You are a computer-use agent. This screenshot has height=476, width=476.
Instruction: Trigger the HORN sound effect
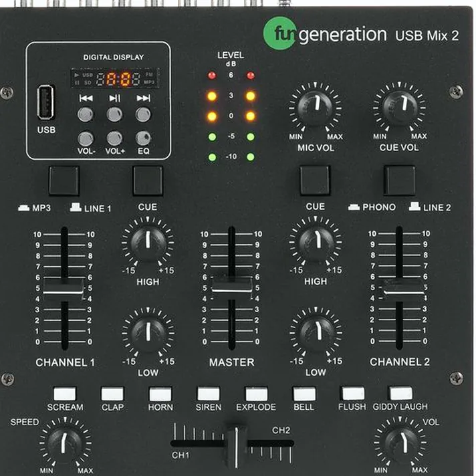point(160,394)
